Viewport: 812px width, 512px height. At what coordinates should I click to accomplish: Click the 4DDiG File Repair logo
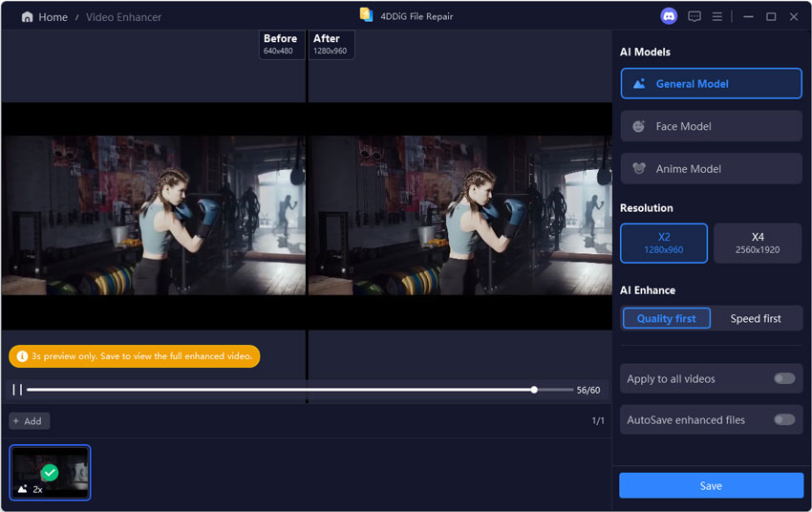366,15
